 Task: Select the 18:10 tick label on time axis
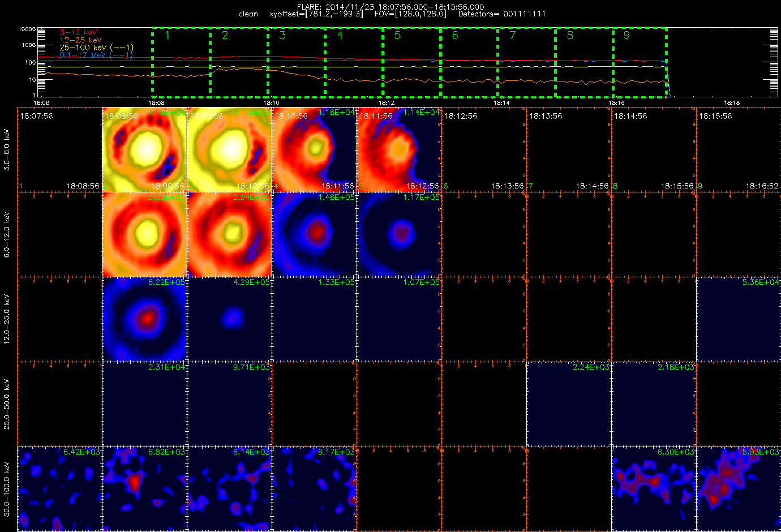coord(271,103)
